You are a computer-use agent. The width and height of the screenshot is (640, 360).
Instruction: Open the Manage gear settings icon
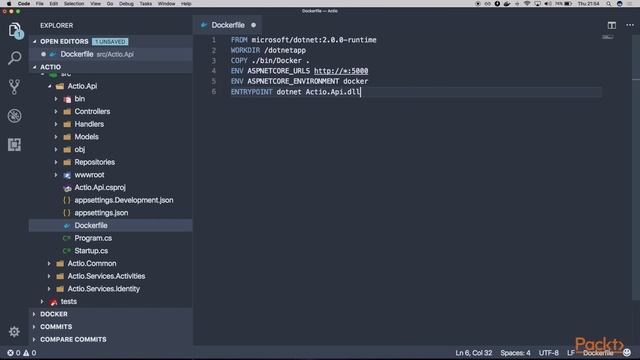pyautogui.click(x=14, y=331)
